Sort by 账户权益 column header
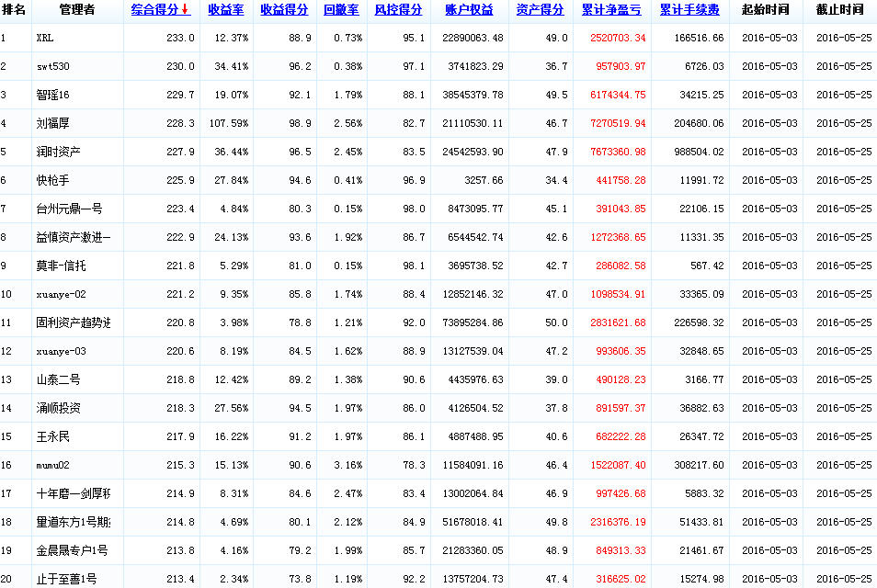Screen dimensions: 877x588 click(x=469, y=9)
